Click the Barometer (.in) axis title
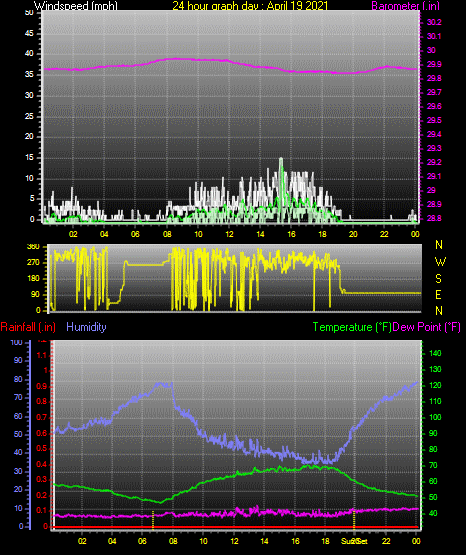 pos(405,6)
